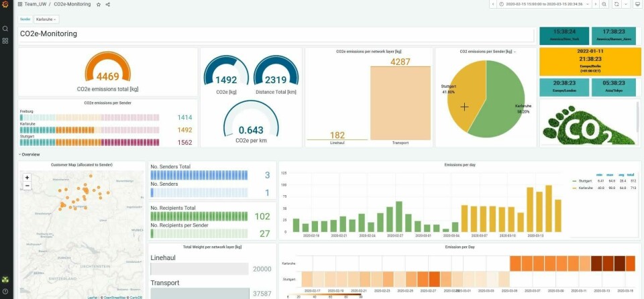Refresh the dashboard

tap(614, 5)
